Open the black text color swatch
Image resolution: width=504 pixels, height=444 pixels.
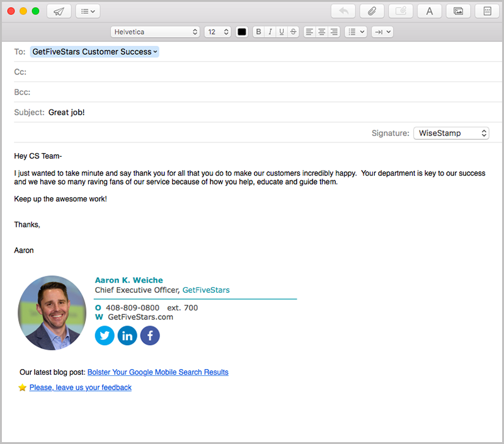coord(242,32)
